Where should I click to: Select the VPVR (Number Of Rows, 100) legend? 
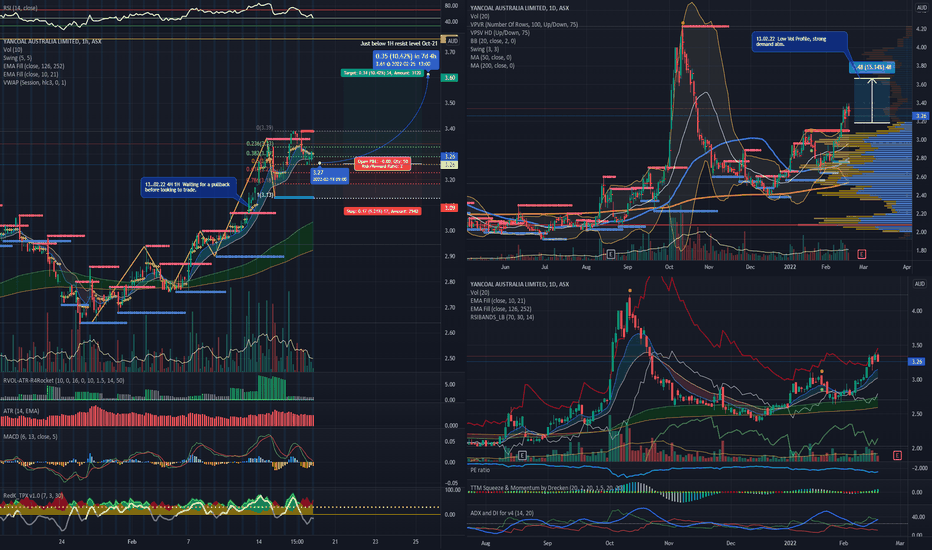coord(524,25)
